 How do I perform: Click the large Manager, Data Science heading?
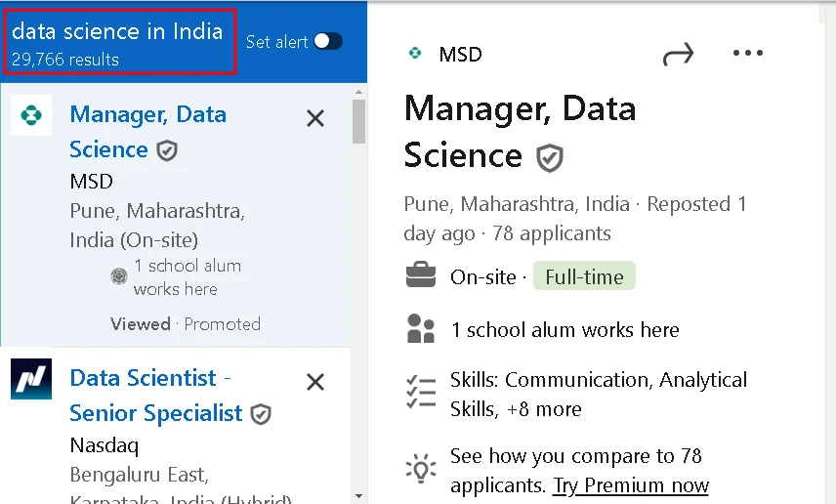520,132
